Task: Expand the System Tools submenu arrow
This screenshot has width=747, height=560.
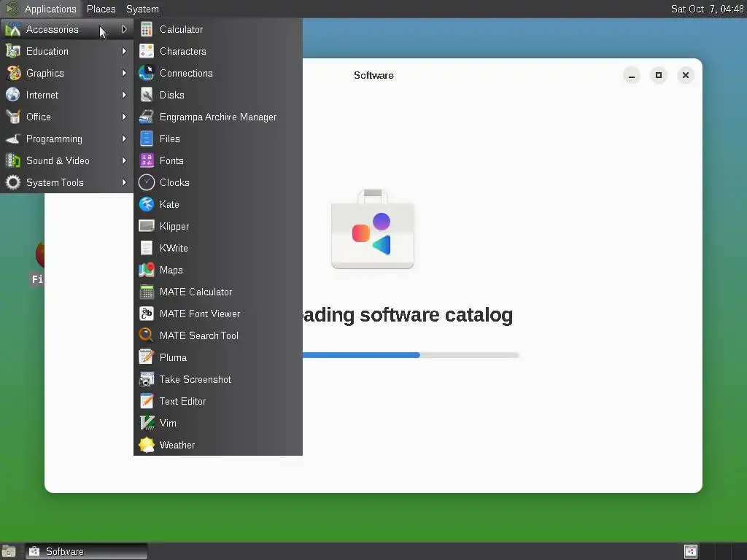Action: tap(124, 182)
